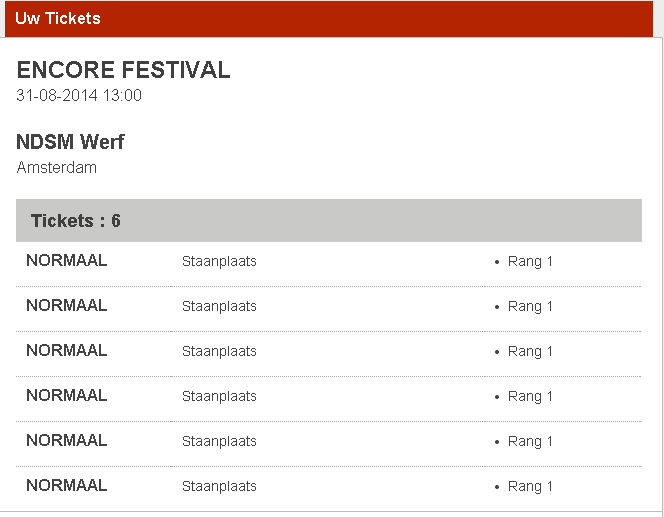Click the Uw Tickets header bar
664x517 pixels.
coord(331,19)
